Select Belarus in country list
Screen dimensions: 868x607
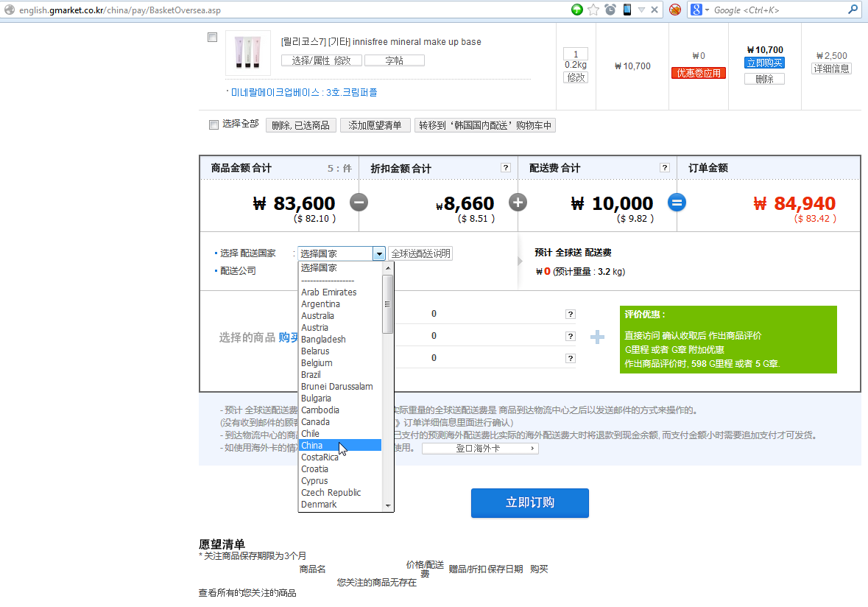coord(340,351)
